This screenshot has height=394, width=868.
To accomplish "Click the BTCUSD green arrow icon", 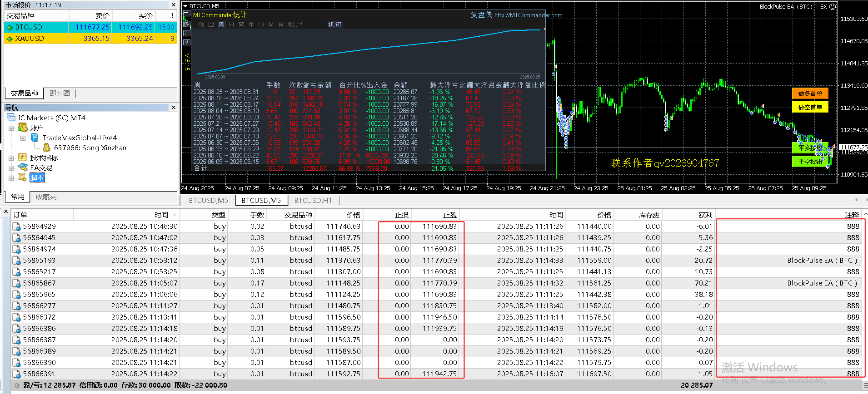I will pos(9,27).
